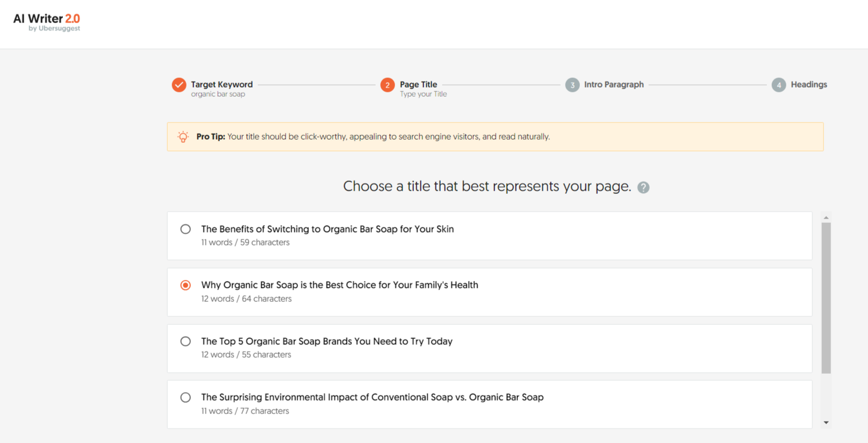868x443 pixels.
Task: Click the 'by Ubersuggest' text link
Action: coord(54,28)
